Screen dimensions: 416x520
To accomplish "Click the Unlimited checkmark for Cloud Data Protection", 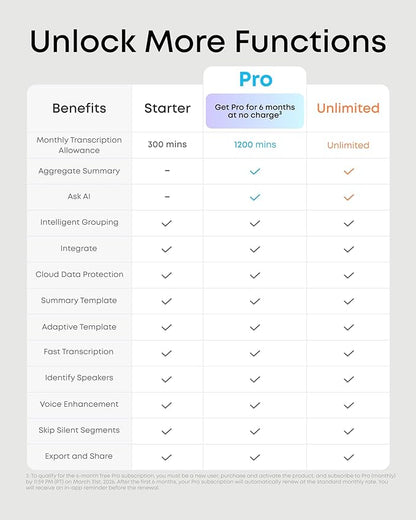I will (x=349, y=275).
